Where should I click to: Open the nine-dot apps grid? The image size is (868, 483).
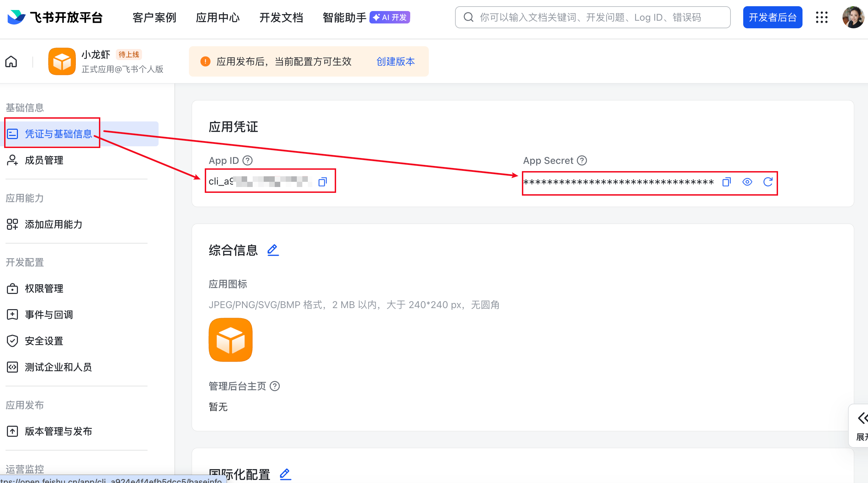821,17
